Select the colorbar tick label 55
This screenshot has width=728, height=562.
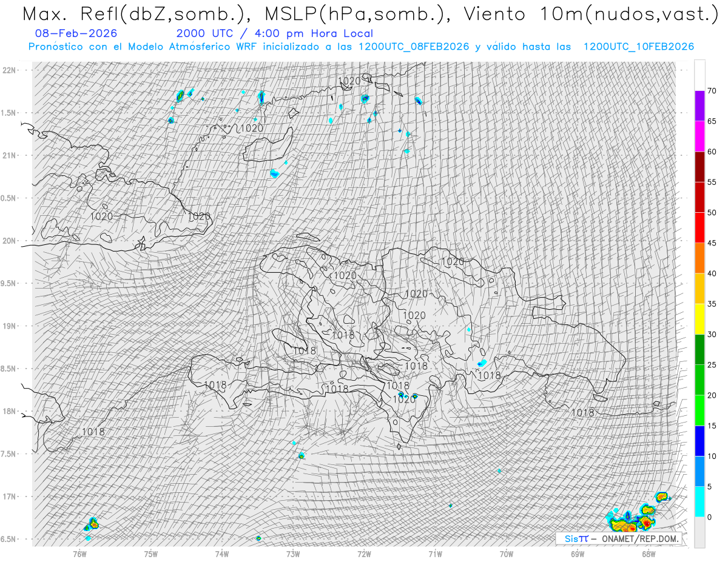point(712,182)
